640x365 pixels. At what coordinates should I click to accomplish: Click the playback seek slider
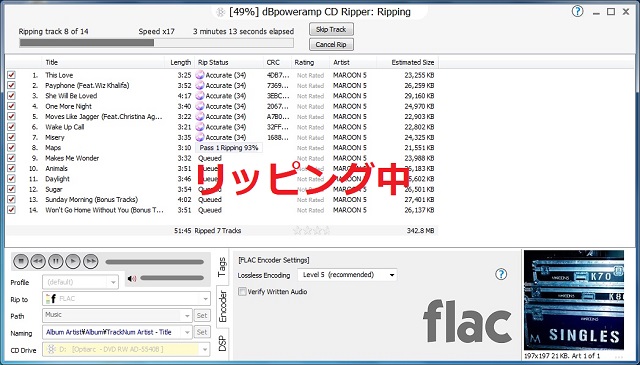[154, 262]
